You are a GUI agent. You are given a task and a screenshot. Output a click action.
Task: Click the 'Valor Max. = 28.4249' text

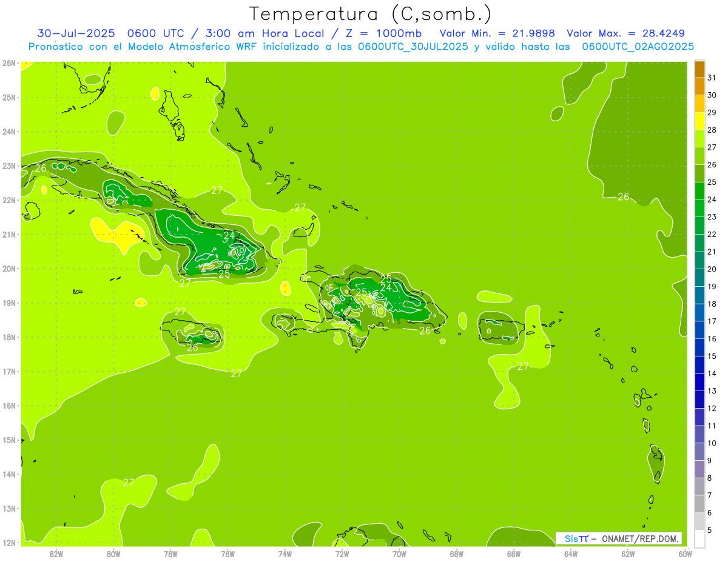coord(625,33)
